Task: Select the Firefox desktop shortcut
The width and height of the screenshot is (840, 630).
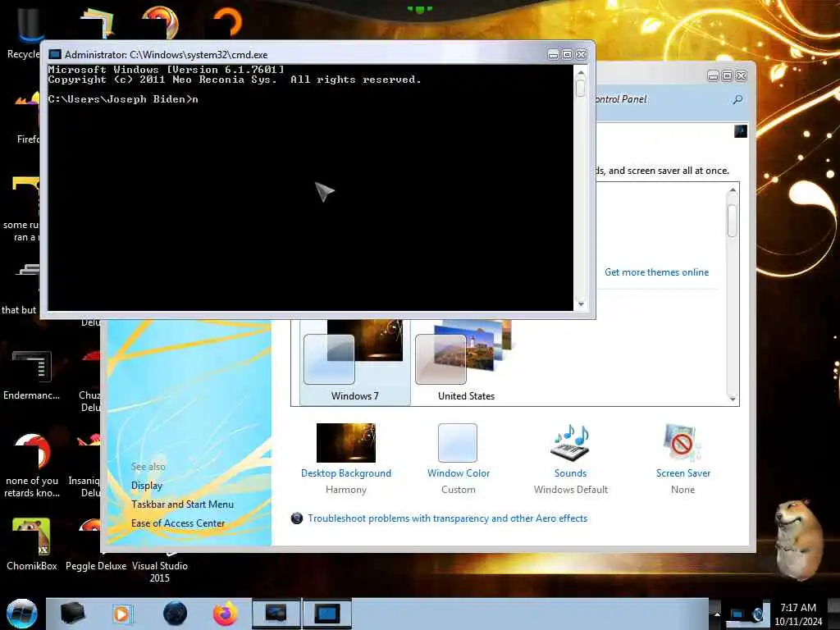Action: click(x=27, y=118)
